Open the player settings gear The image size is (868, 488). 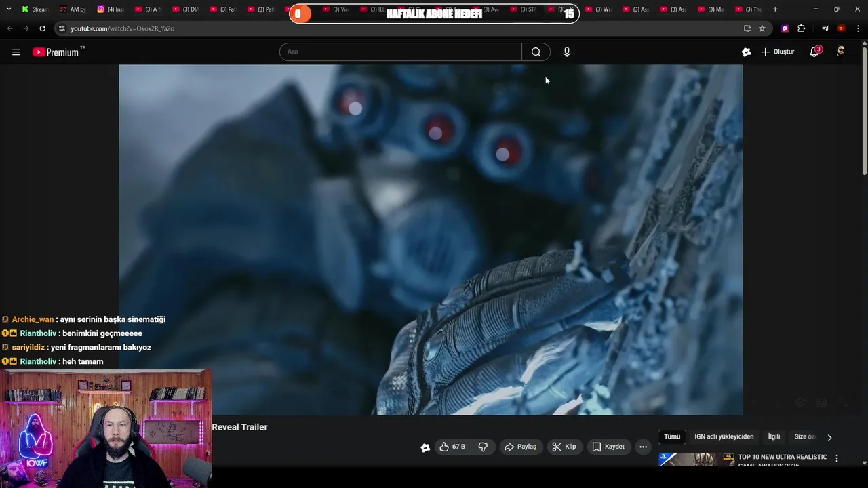[800, 403]
